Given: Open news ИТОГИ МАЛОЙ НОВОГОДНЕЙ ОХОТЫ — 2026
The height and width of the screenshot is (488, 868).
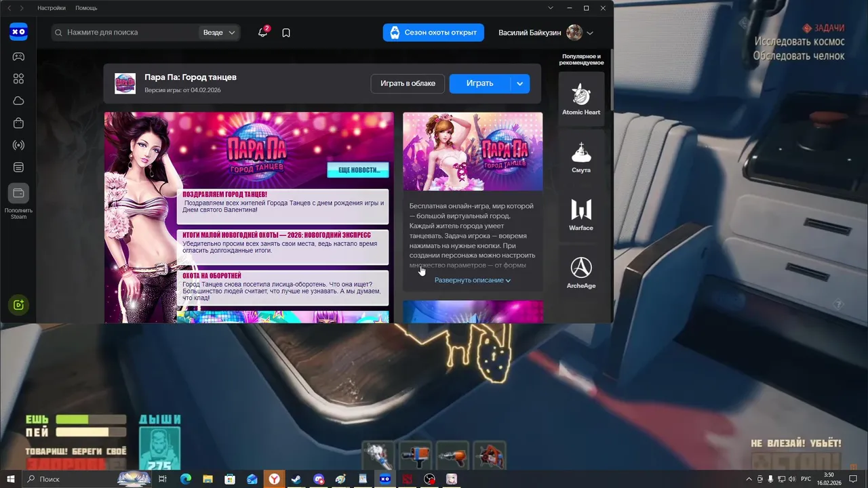Looking at the screenshot, I should (283, 247).
